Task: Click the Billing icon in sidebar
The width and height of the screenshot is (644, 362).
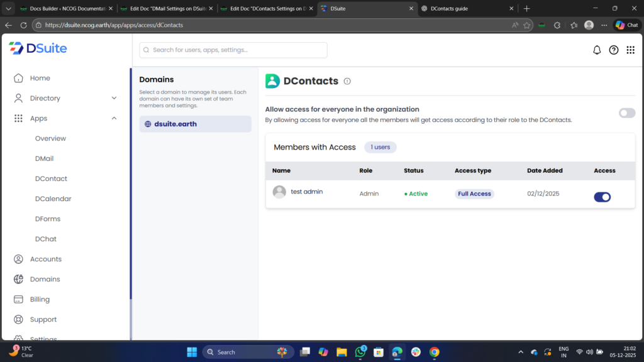Action: pos(18,299)
